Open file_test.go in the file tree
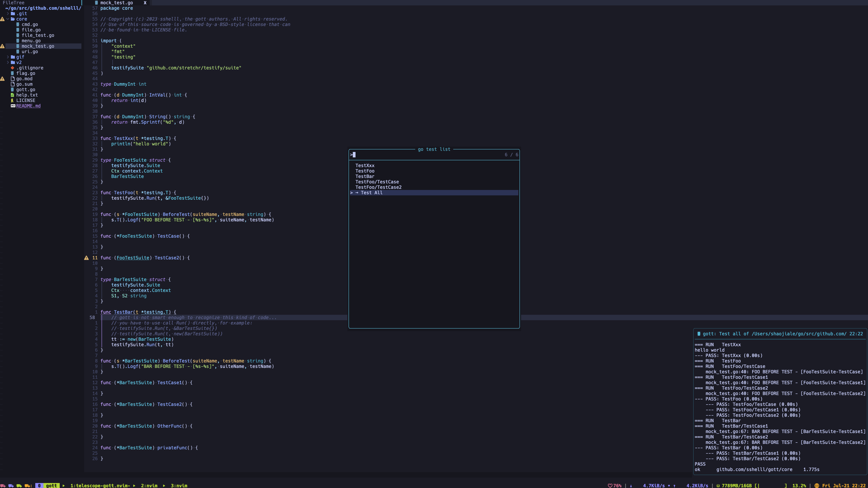The height and width of the screenshot is (488, 868). pos(38,35)
